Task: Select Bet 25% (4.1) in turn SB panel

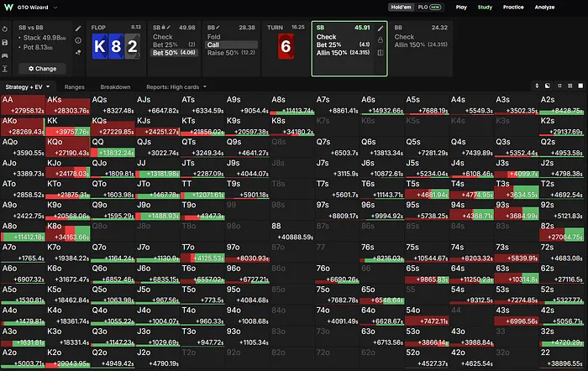Action: [x=343, y=44]
